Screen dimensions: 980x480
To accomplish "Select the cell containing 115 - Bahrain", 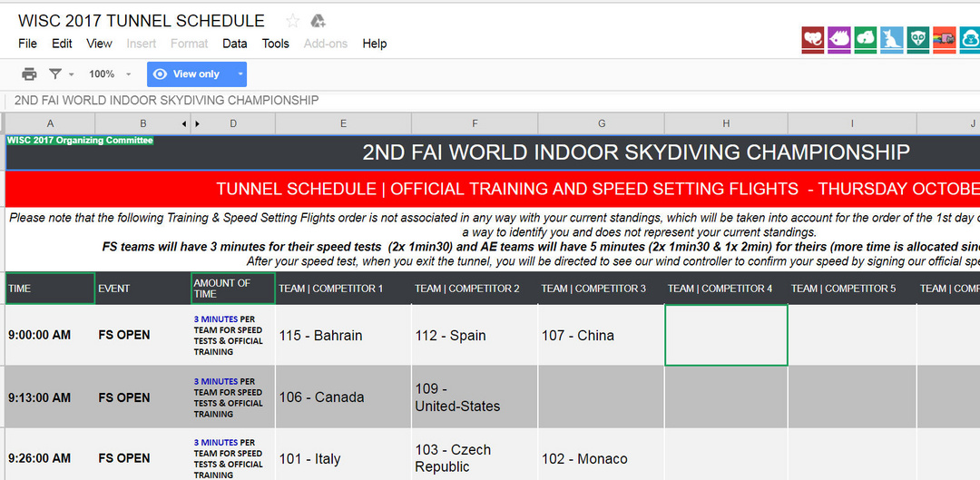I will tap(343, 336).
